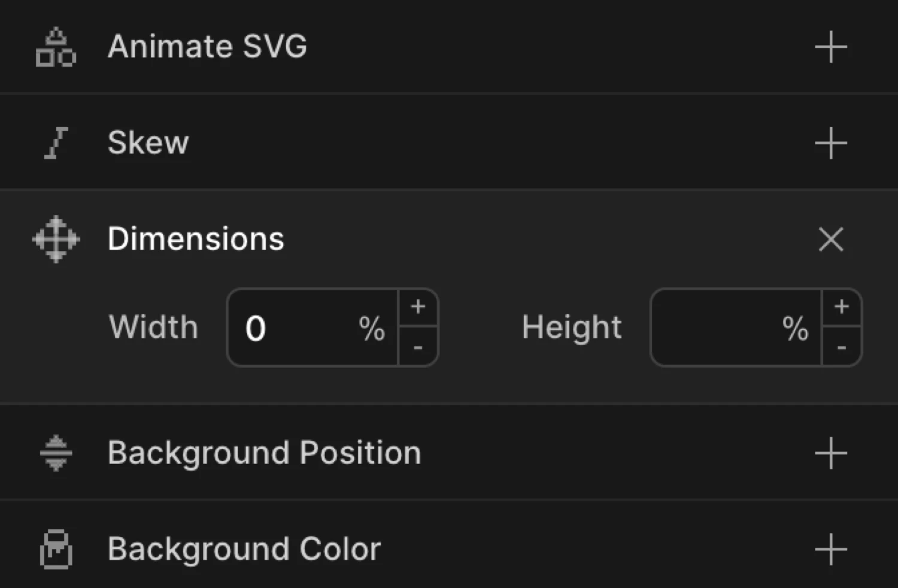Screen dimensions: 898x588
Task: Select the Width percent unit label
Action: pos(374,328)
